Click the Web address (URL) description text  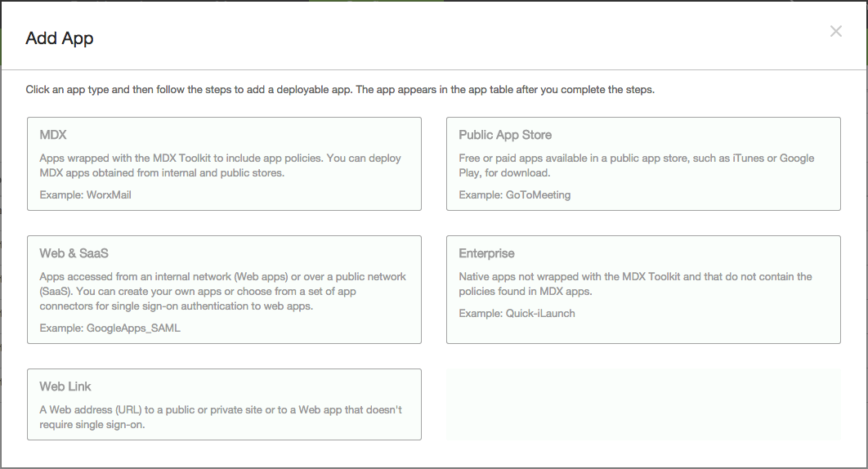point(221,417)
